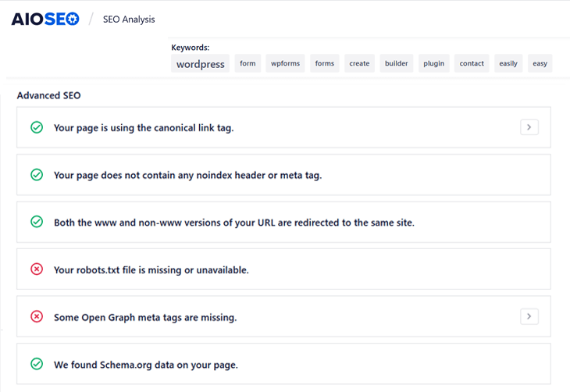Open SEO Analysis breadcrumb title
This screenshot has width=570, height=392.
[129, 20]
